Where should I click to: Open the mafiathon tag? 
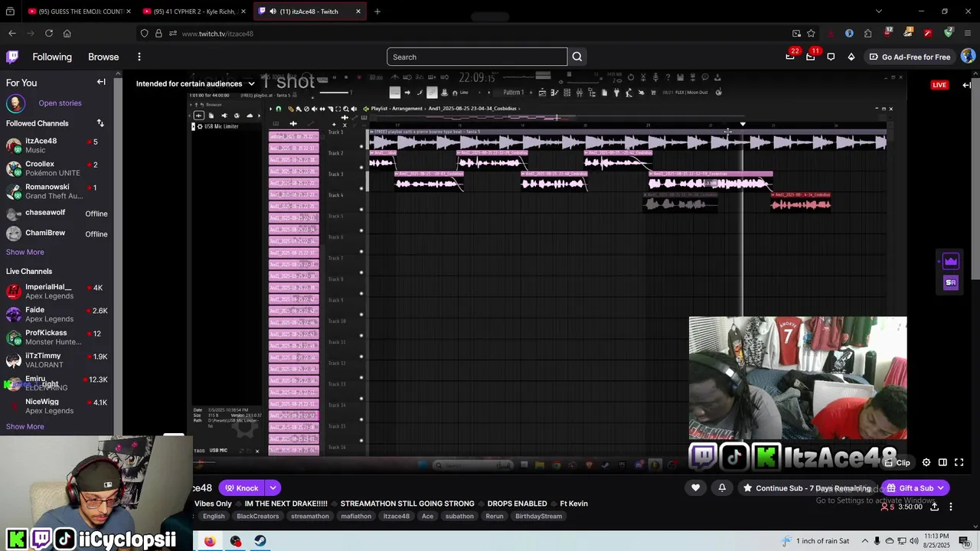pos(356,516)
